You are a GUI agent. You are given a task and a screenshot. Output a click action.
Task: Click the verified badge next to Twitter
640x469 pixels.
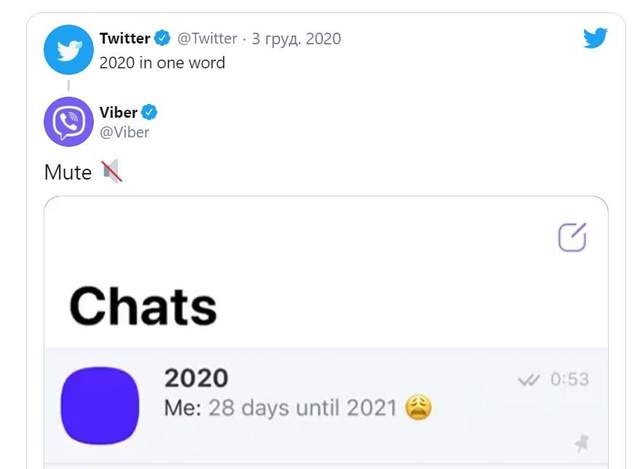(162, 39)
